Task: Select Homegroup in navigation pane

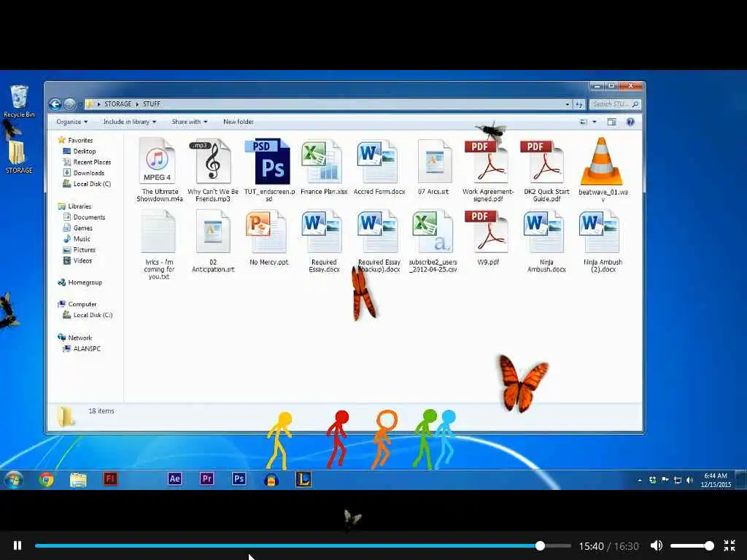Action: pyautogui.click(x=80, y=282)
